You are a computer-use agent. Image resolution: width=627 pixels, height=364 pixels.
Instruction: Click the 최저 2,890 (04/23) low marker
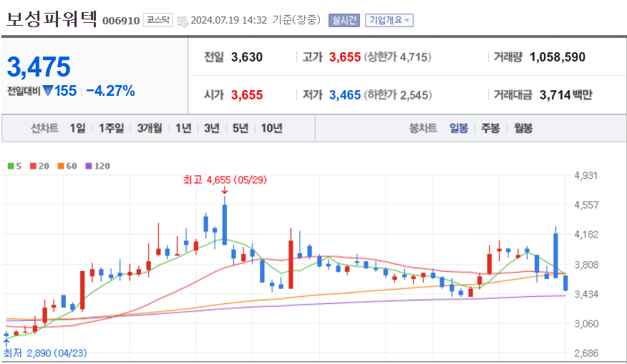coord(45,353)
